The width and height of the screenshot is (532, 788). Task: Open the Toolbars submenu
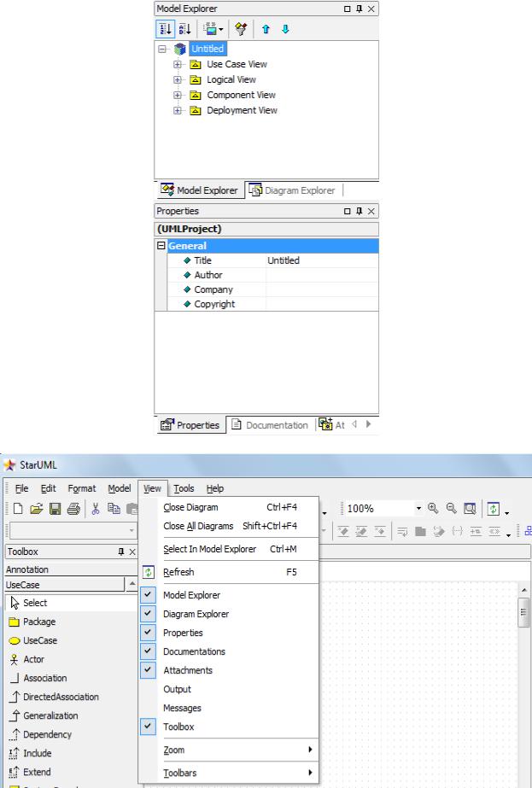[x=229, y=773]
